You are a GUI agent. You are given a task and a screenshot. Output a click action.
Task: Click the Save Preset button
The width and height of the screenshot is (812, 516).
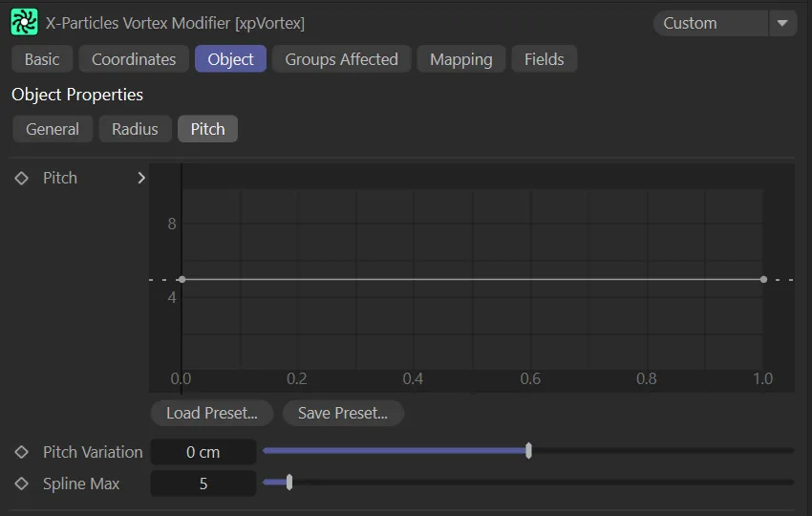(343, 414)
